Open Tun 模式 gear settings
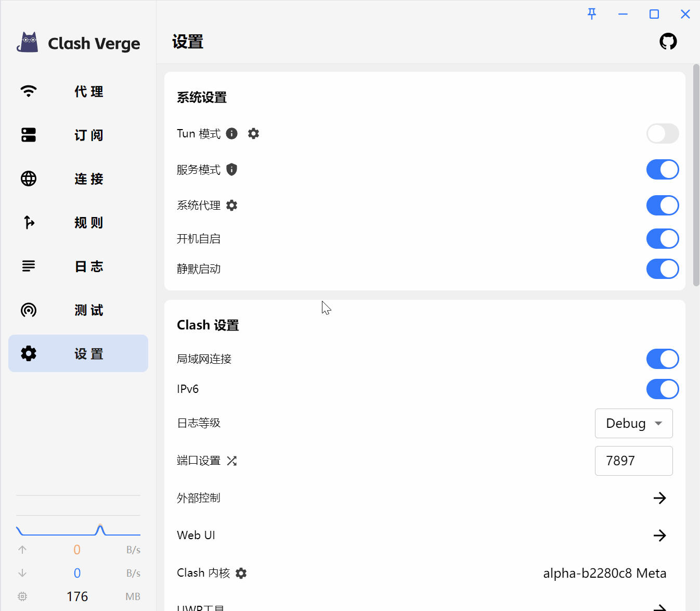 253,134
